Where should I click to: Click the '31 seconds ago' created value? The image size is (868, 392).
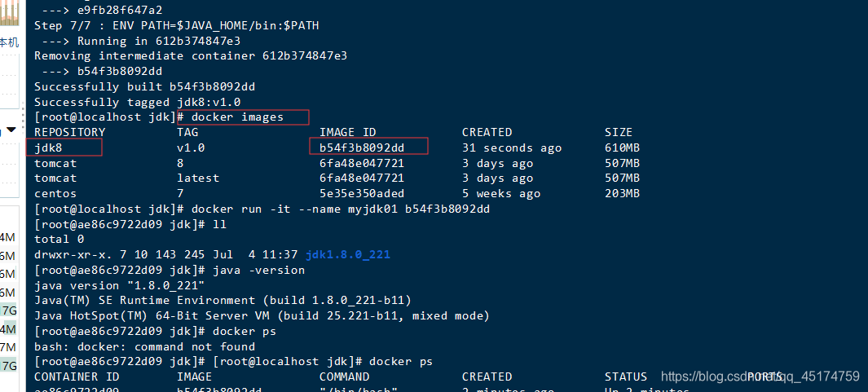coord(512,148)
